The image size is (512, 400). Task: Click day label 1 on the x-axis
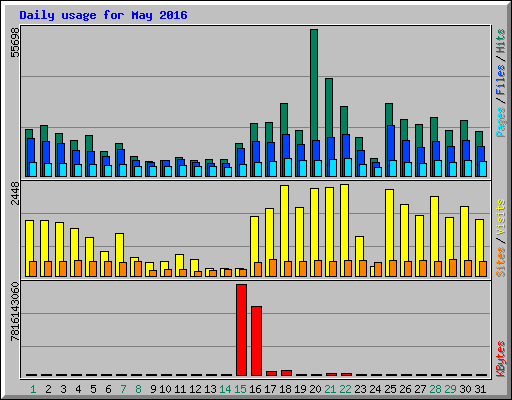(33, 389)
